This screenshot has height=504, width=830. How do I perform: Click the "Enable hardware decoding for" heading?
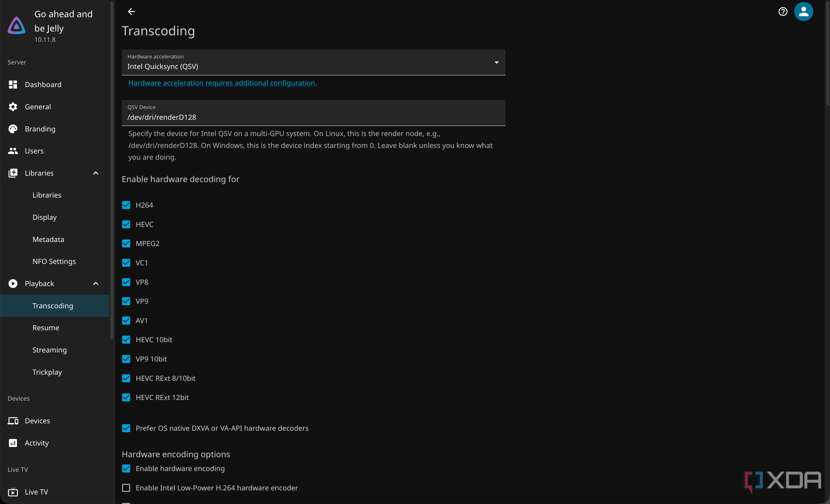pos(181,179)
